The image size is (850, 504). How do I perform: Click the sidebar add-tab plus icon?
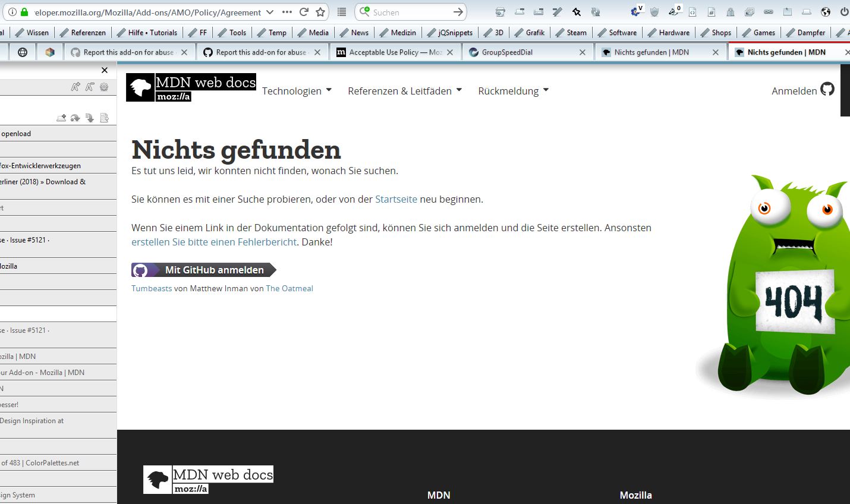[x=61, y=118]
